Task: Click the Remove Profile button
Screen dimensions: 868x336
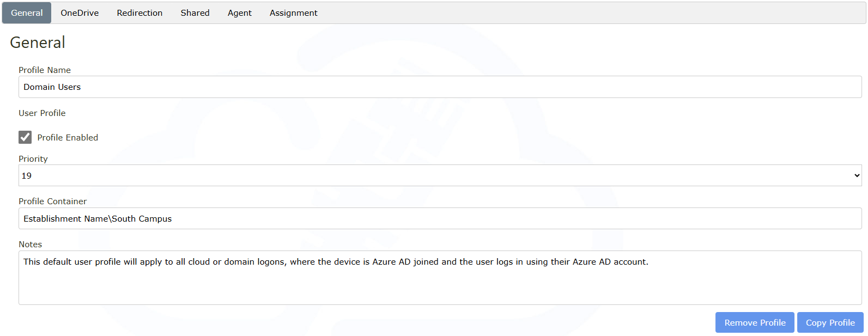Action: tap(755, 322)
